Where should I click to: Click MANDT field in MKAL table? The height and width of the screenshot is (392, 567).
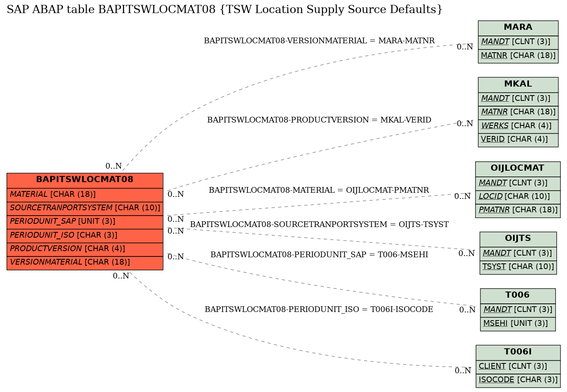tap(518, 99)
